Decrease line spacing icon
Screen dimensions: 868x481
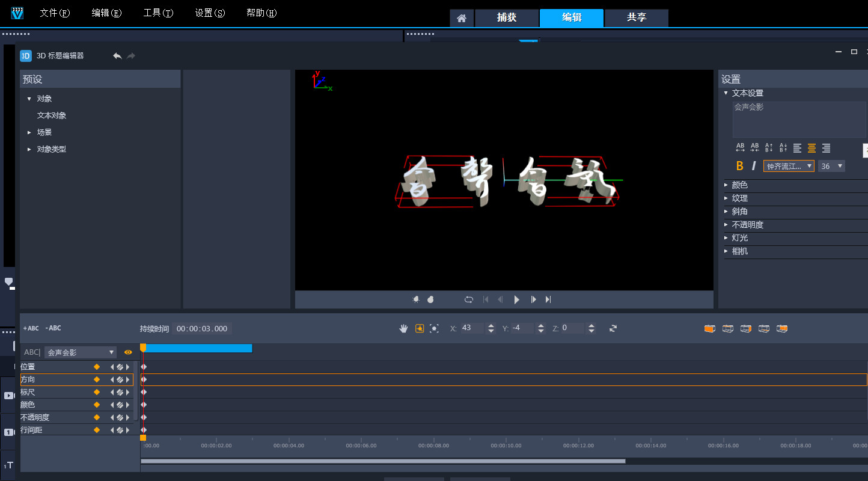tap(783, 148)
